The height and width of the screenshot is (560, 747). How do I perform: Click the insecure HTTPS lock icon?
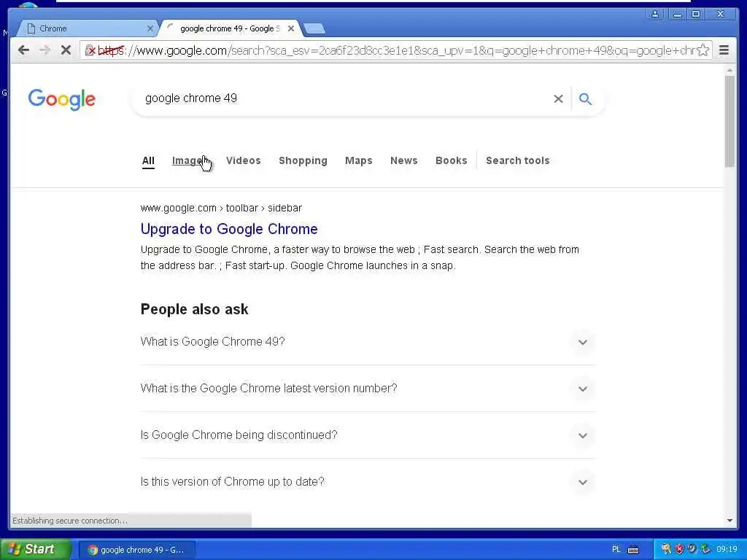click(90, 50)
